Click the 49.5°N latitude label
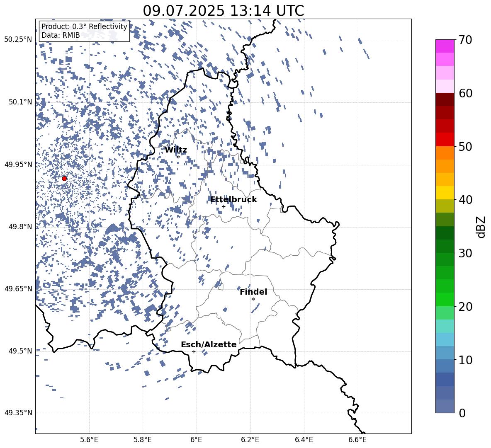Screen dimensions: 491x448 [20, 351]
